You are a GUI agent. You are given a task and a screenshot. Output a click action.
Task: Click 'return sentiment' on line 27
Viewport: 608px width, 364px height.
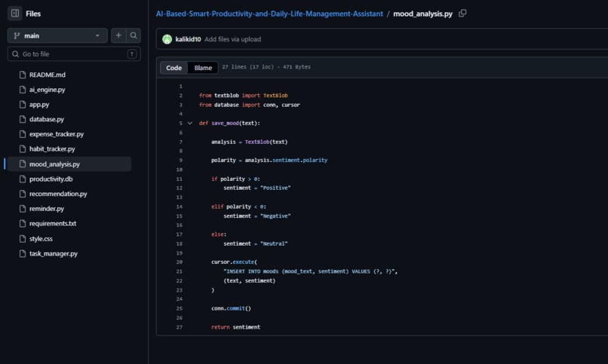[236, 327]
